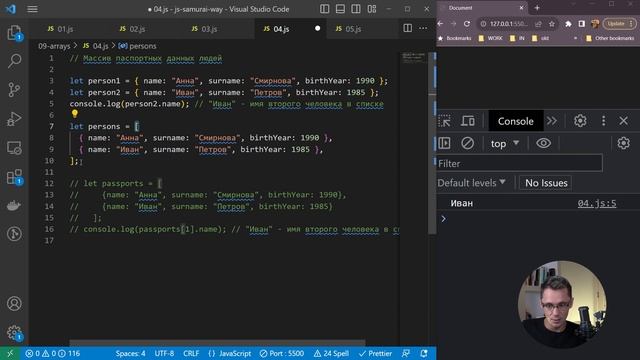Change indentation via Spaces: 4
The image size is (640, 360).
pyautogui.click(x=130, y=353)
